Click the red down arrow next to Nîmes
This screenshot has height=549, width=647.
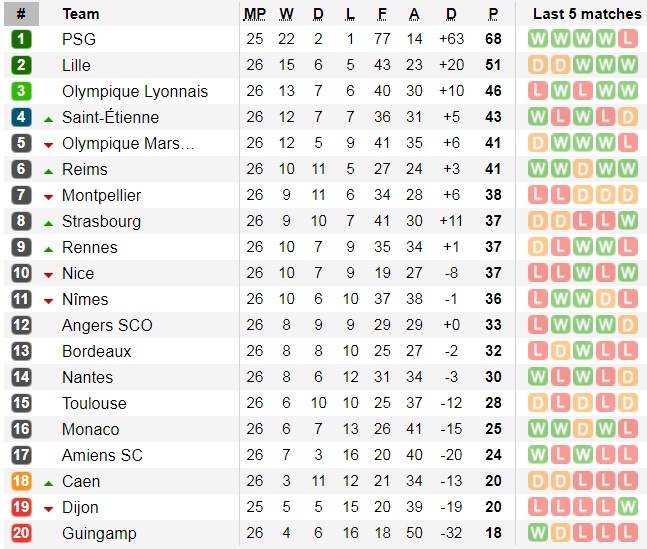coord(48,300)
